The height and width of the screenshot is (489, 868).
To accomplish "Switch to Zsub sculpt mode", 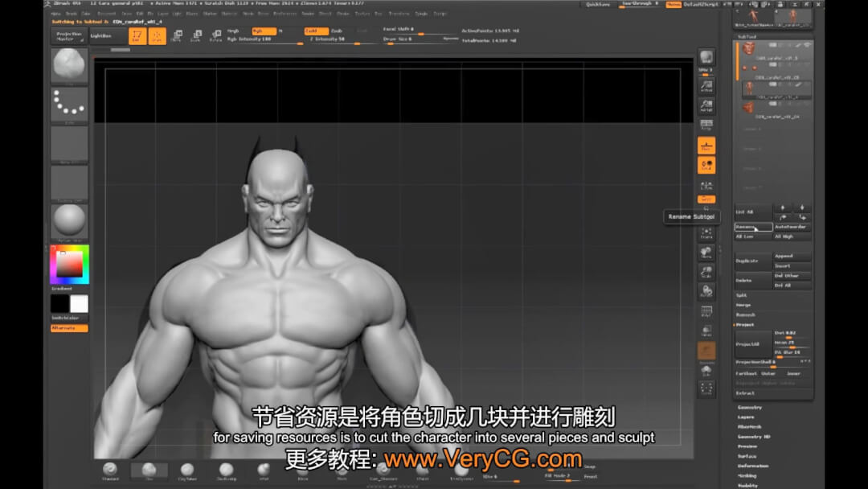I will point(337,31).
